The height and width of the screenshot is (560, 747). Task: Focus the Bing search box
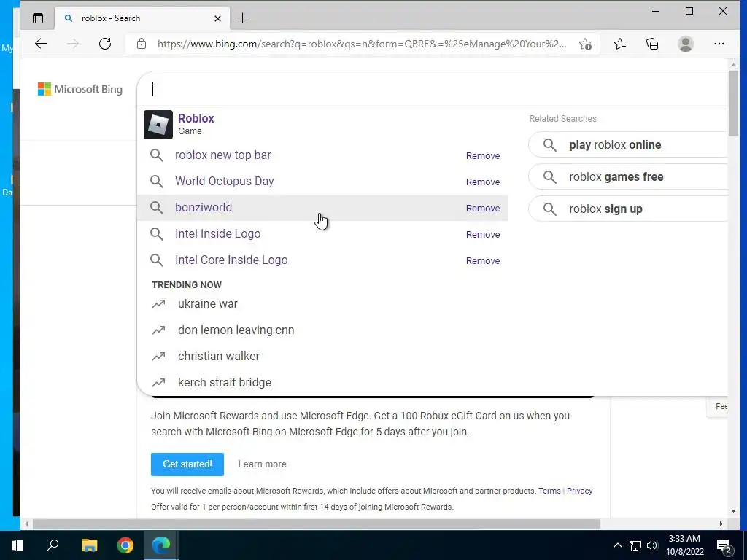click(x=433, y=89)
